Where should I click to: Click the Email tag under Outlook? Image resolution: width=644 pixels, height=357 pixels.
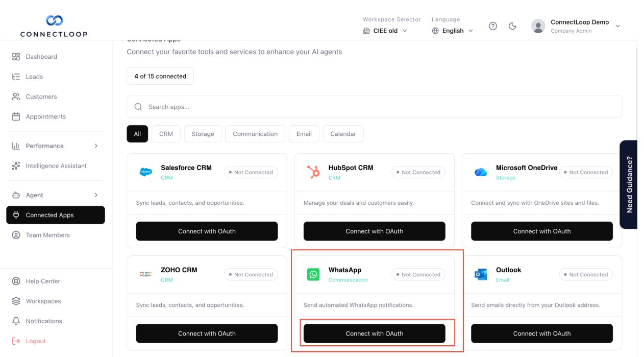(503, 280)
